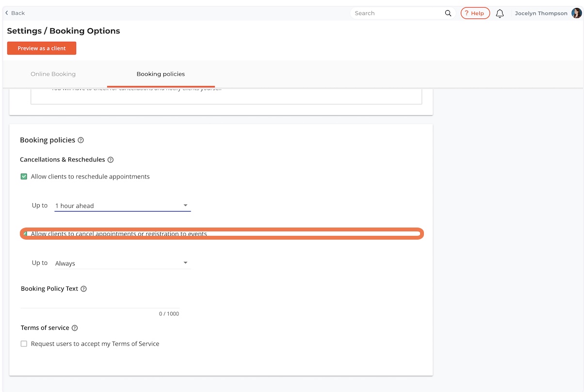Viewport: 584px width, 392px height.
Task: Click the Help button
Action: [475, 14]
